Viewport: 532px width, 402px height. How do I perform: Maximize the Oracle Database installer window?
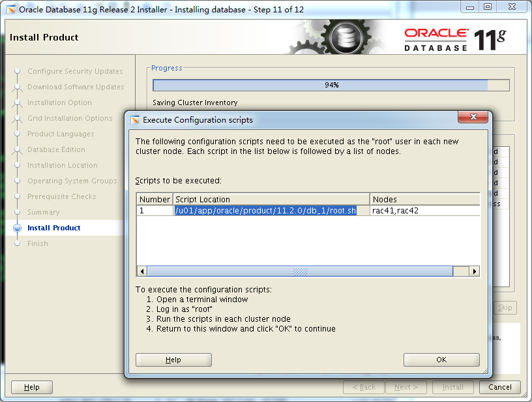(488, 7)
